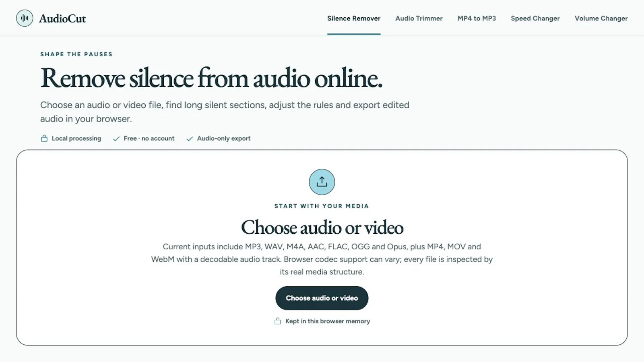Click the paragraph starting 'Choose an audio or video file'
The width and height of the screenshot is (644, 362).
point(225,112)
